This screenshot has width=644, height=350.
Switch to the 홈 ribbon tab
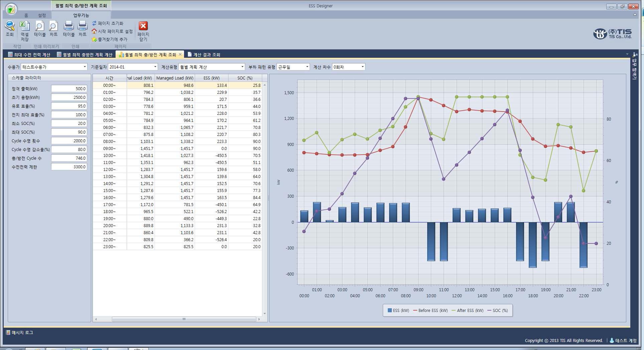26,15
